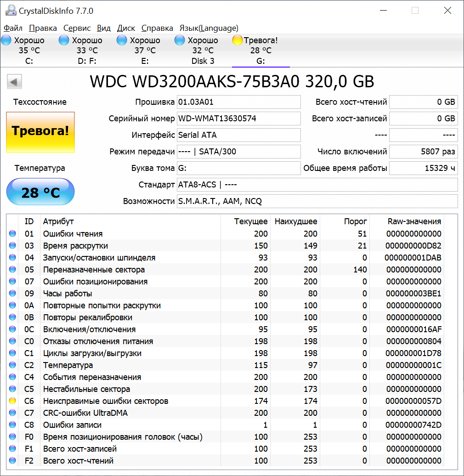464x476 pixels.
Task: Click the firmware field 01.03A01
Action: [238, 102]
